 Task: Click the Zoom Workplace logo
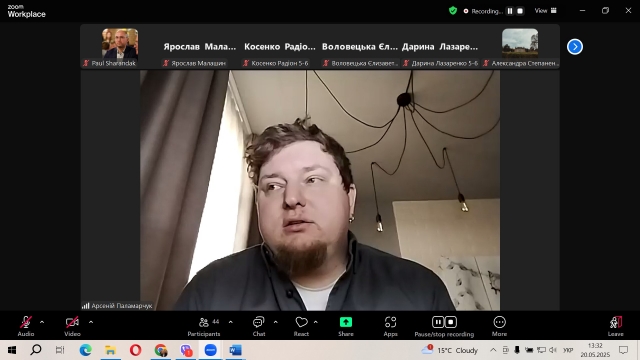pos(26,11)
